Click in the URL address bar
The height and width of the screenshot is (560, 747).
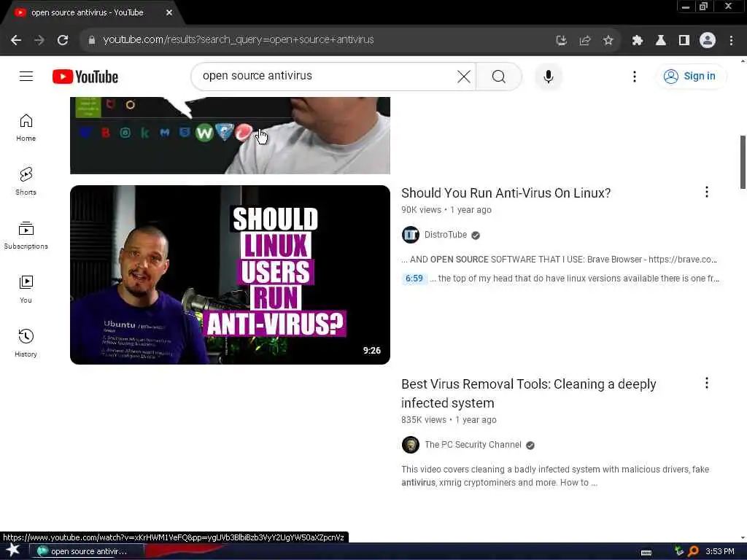(x=324, y=40)
